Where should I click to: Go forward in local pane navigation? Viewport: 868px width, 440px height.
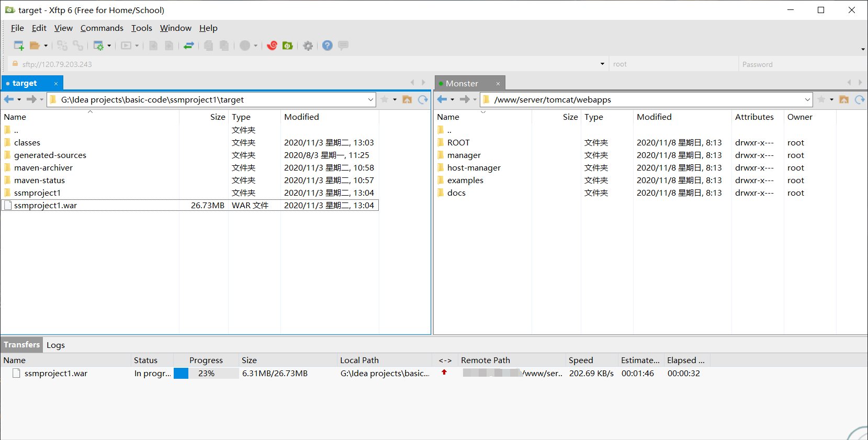(x=31, y=99)
